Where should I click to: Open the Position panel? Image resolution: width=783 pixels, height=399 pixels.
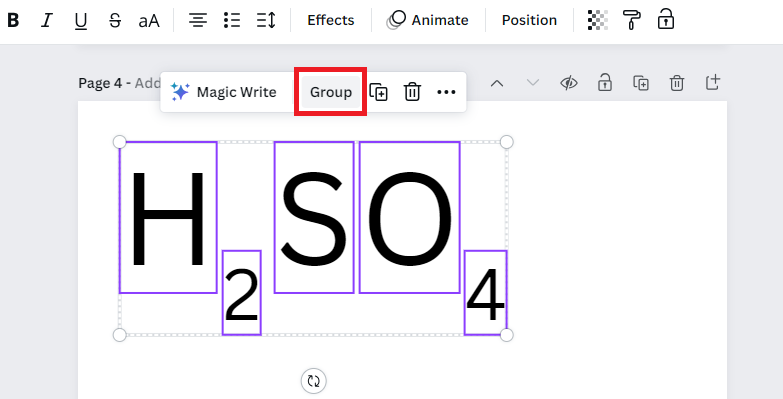pos(529,20)
